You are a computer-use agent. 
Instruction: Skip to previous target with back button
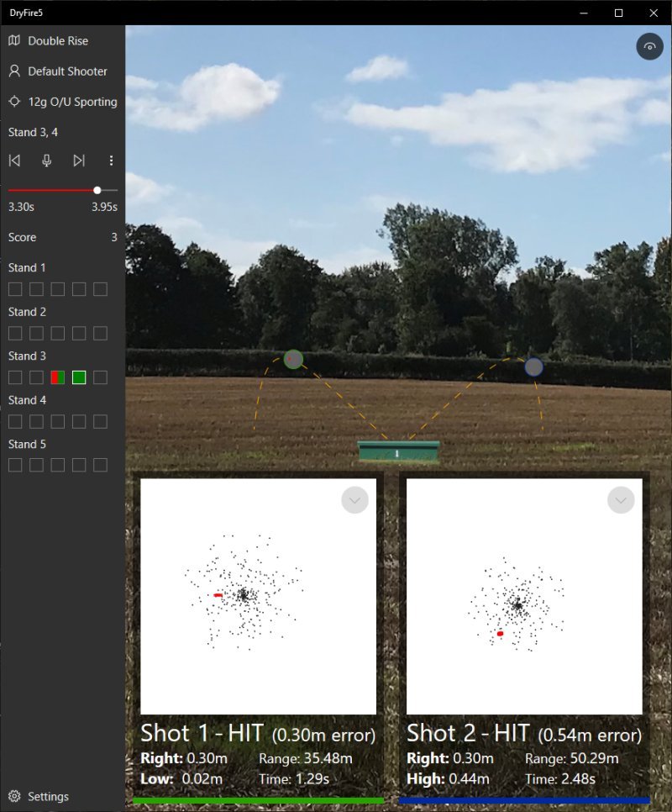(x=14, y=161)
